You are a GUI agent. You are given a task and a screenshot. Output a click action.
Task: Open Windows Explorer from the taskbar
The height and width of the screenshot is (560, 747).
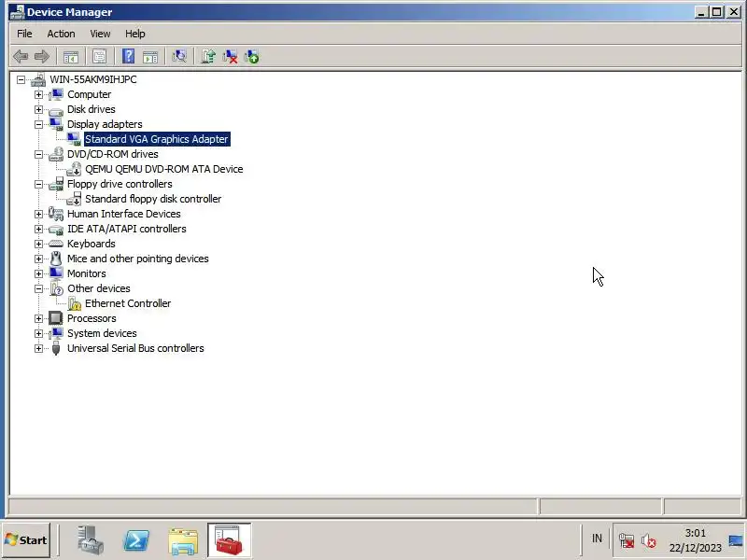(183, 541)
